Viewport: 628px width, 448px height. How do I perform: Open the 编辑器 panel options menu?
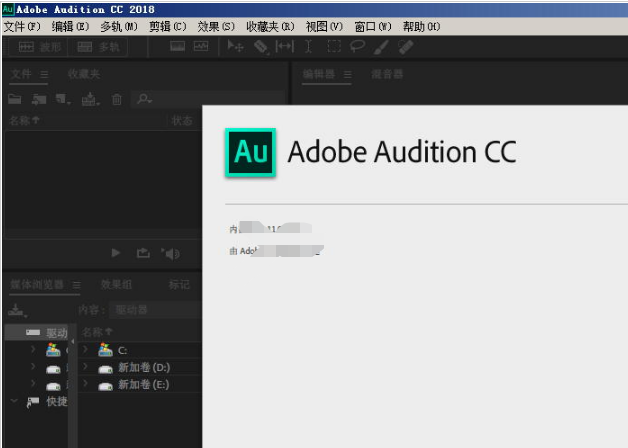point(348,74)
